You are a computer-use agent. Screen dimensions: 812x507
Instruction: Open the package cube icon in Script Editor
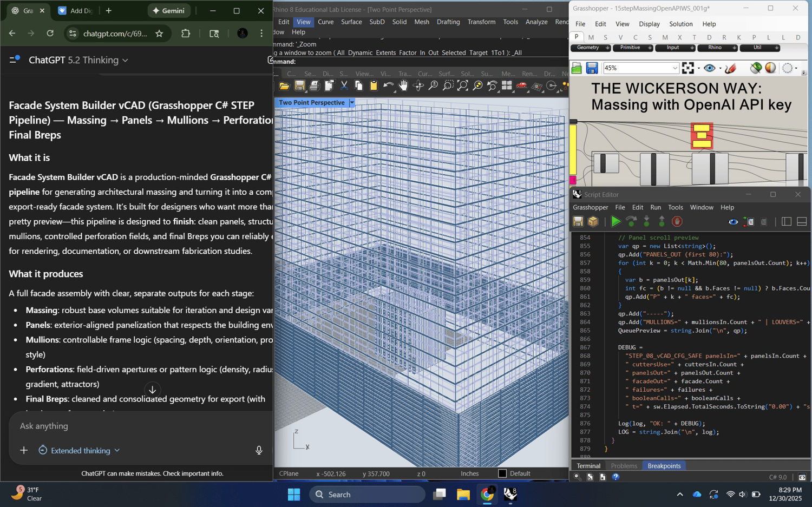(x=593, y=221)
